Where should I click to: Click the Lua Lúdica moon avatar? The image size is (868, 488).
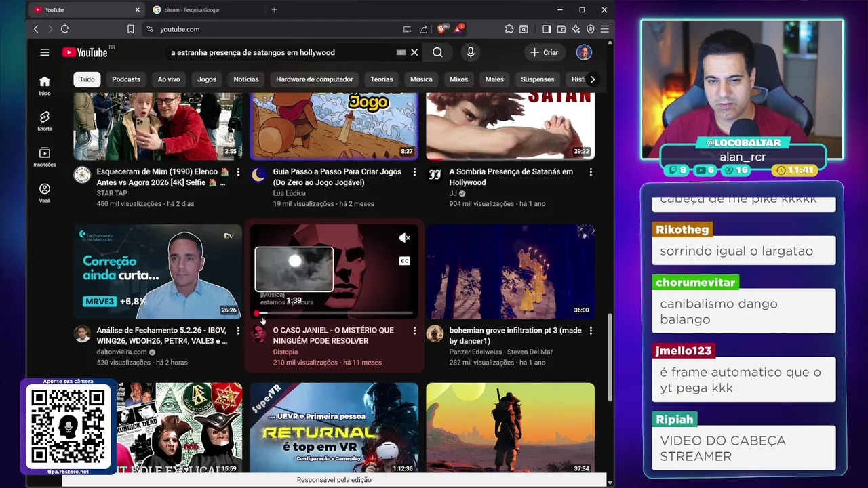[258, 175]
